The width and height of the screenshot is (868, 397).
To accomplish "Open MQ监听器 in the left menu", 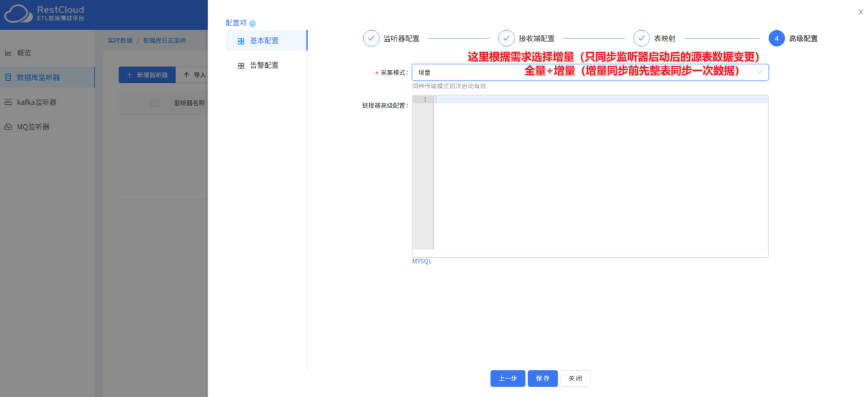I will click(47, 127).
